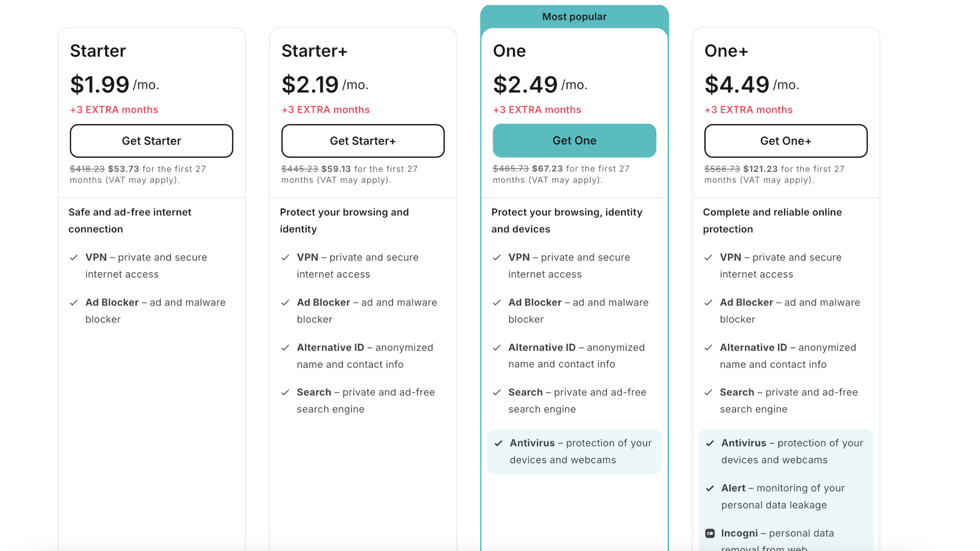Click the Most popular banner
This screenshot has width=980, height=551.
click(574, 17)
